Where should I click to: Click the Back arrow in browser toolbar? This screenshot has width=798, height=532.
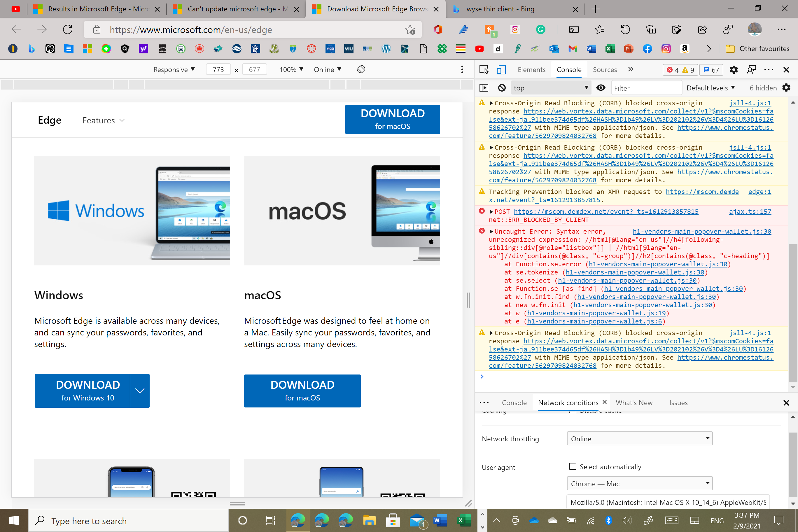coord(16,29)
